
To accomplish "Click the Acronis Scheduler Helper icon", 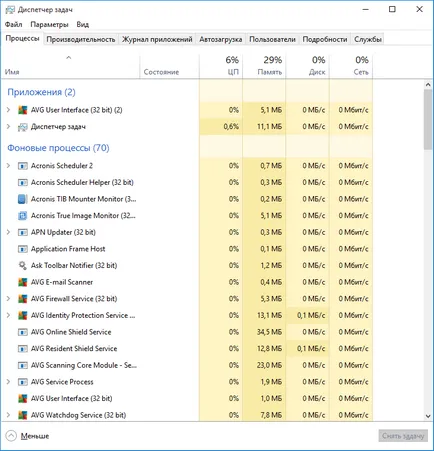I will coord(22,182).
